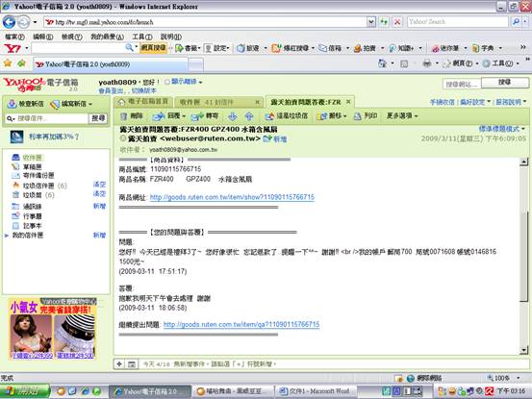The width and height of the screenshot is (532, 399).
Task: Click 清空 next to 垃圾信件匣
Action: pyautogui.click(x=99, y=185)
